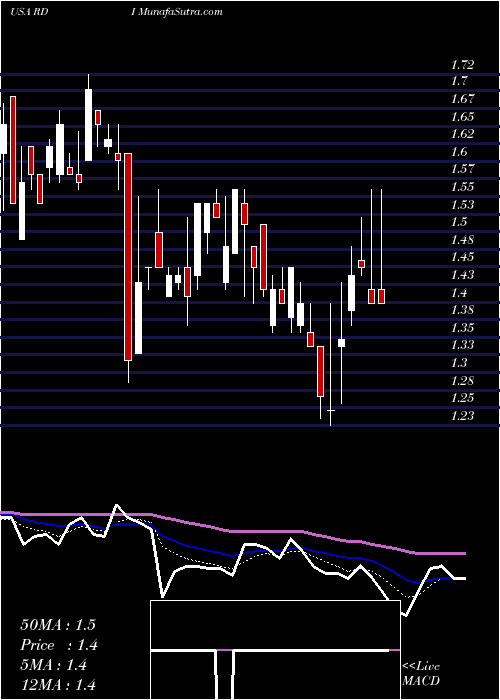Click the 1.45 price axis label

pyautogui.click(x=462, y=257)
